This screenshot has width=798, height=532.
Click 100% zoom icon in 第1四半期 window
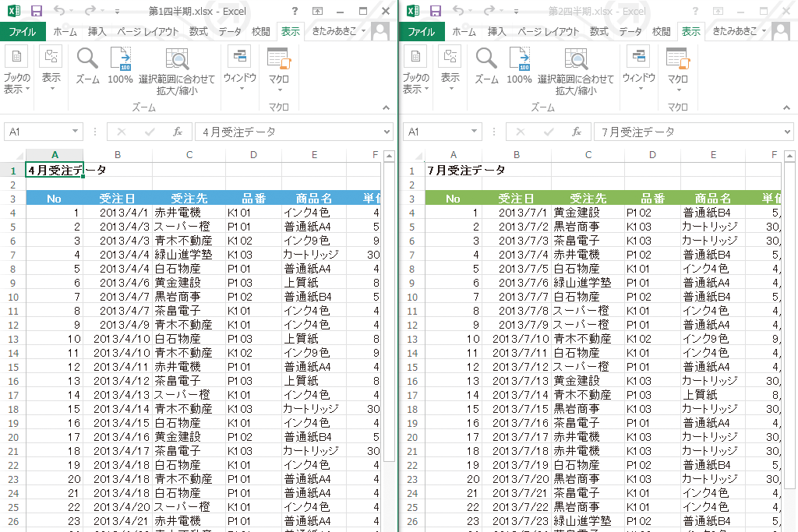[x=120, y=65]
